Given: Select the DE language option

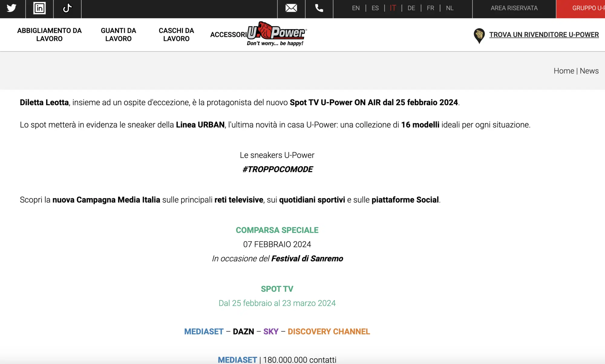Looking at the screenshot, I should [x=411, y=8].
